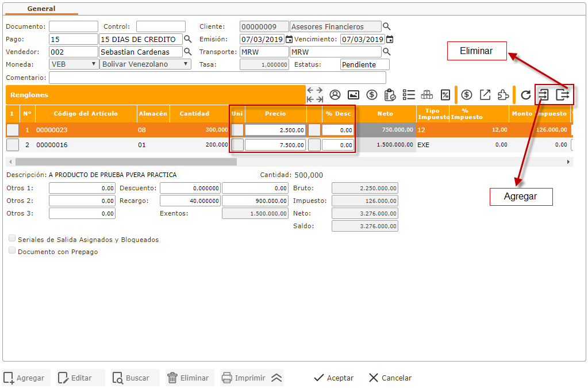Enable Seriales de Salida Asignados y Bloqueados
Screen dimensions: 588x388
pyautogui.click(x=12, y=238)
